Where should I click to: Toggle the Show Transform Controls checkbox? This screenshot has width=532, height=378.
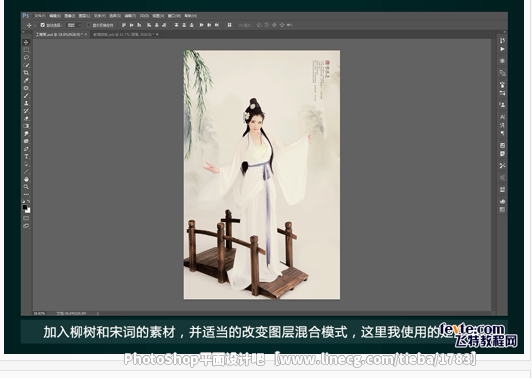coord(89,25)
